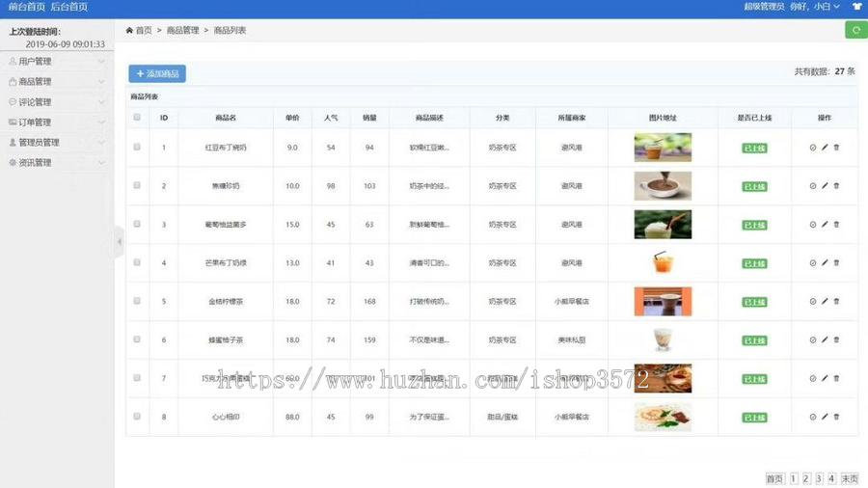
Task: Click 商品管理 in the breadcrumb
Action: [x=182, y=31]
